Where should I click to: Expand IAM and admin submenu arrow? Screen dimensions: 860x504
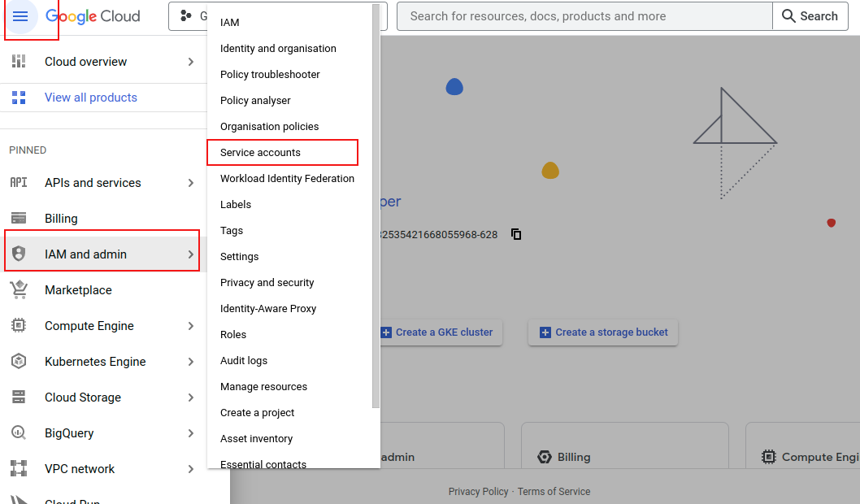click(x=191, y=254)
